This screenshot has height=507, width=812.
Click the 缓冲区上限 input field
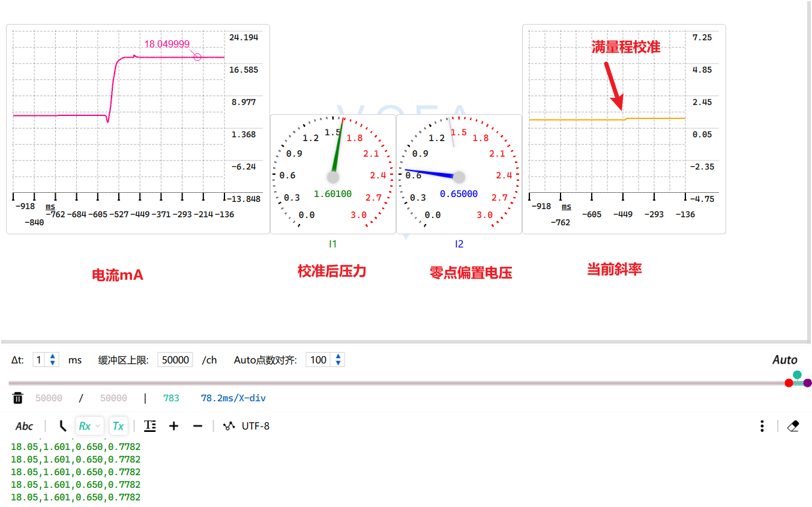tap(175, 360)
